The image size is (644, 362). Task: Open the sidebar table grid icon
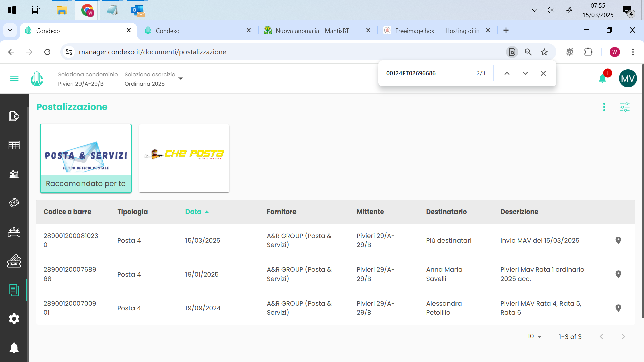coord(14,145)
